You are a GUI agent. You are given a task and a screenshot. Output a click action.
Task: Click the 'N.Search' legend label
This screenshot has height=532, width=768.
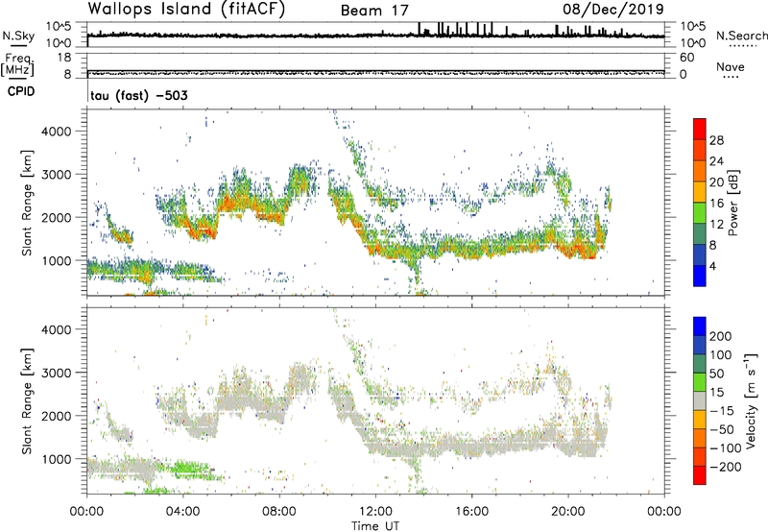pyautogui.click(x=741, y=36)
